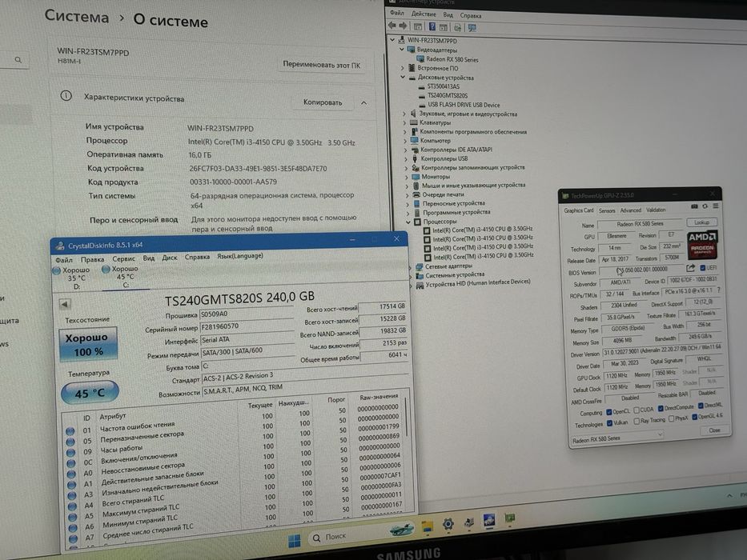Click the update driver icon in Device Manager toolbar
Viewport: 747px width, 560px height.
(x=458, y=27)
